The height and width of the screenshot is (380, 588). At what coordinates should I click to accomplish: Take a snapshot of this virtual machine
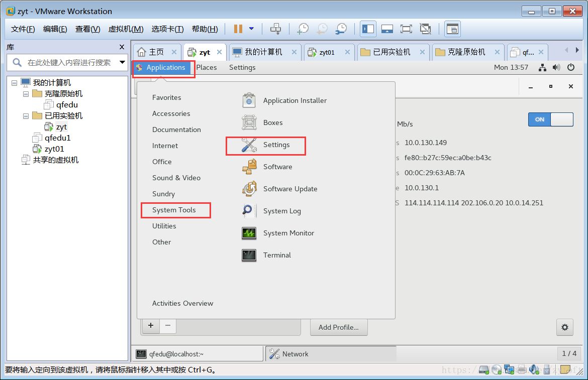click(303, 29)
